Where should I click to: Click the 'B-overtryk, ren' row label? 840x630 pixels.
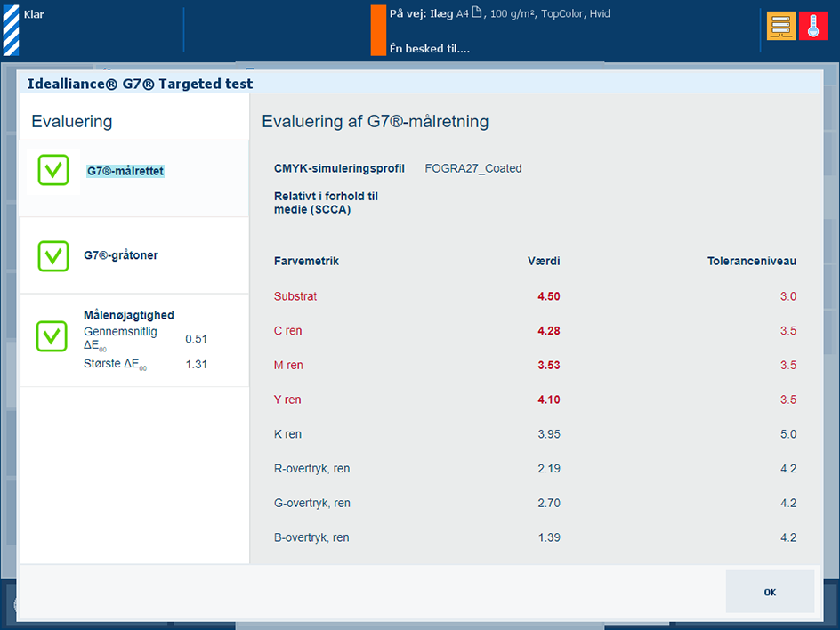[x=311, y=537]
